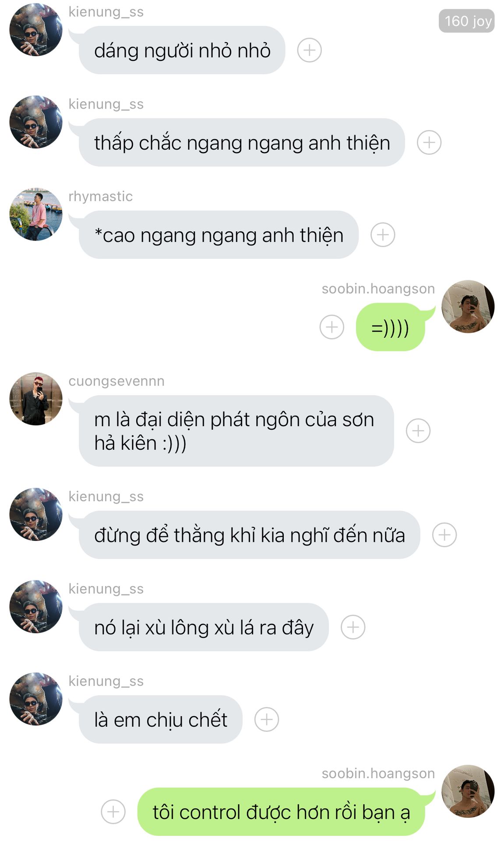Open rhymastic's profile picture
504x841 pixels.
tap(36, 214)
